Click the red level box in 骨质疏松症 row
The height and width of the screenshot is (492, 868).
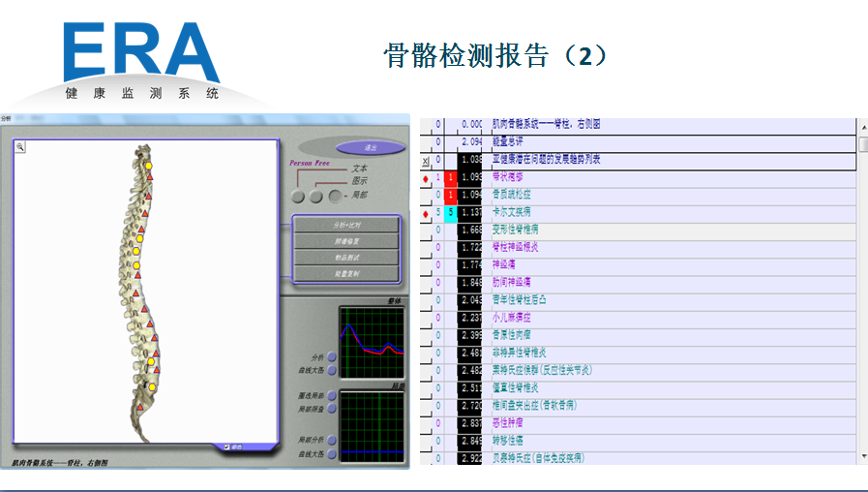[450, 196]
